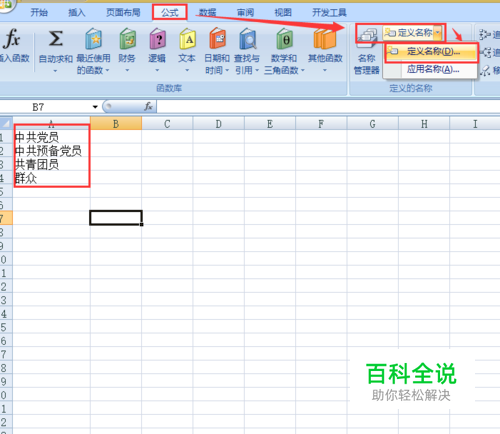This screenshot has height=434, width=500.
Task: Choose 定义名称(D)... from the dropdown menu
Action: click(x=431, y=52)
